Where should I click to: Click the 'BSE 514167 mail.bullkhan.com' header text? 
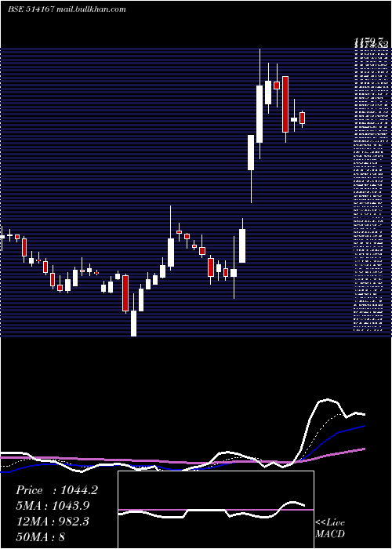[67, 9]
